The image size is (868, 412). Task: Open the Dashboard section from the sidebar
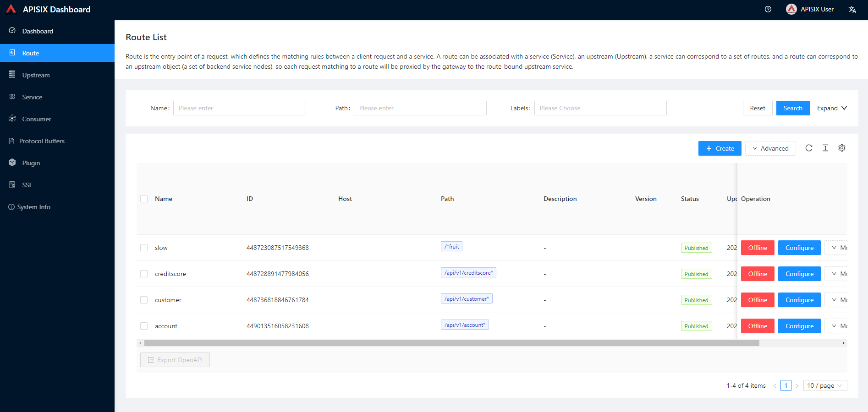38,31
